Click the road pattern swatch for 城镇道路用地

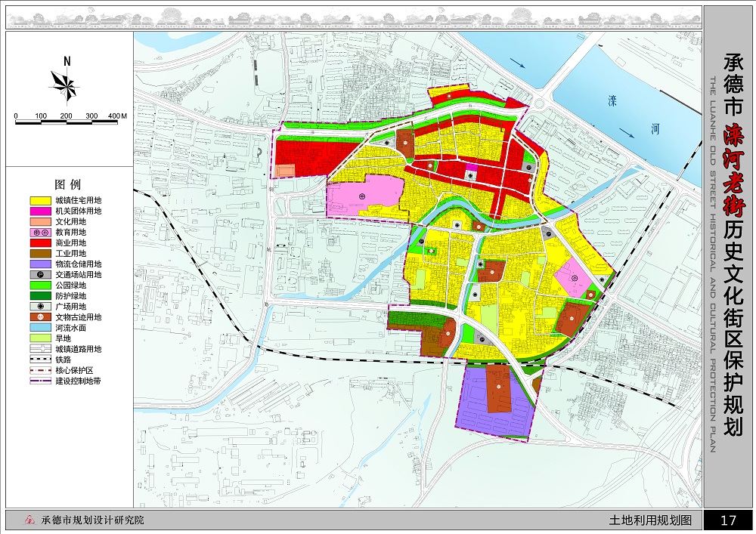coord(41,349)
